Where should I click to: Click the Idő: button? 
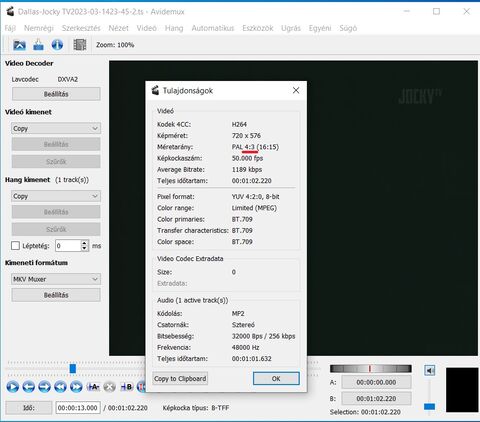coord(29,408)
